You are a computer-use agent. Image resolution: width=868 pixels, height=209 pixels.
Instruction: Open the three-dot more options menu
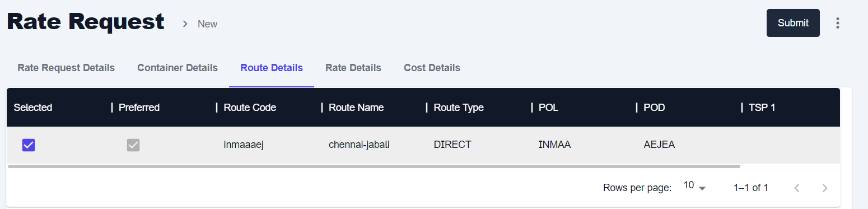(838, 23)
